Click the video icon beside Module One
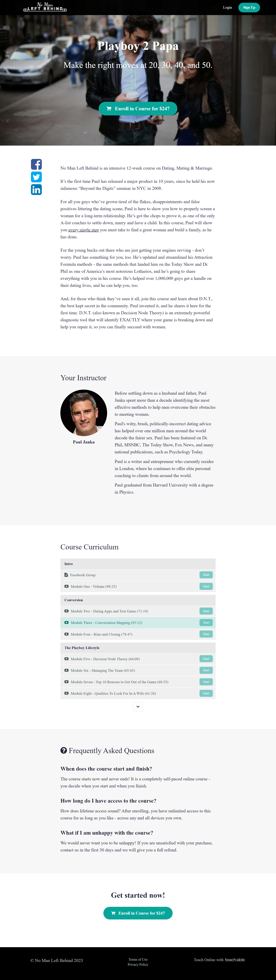Image resolution: width=276 pixels, height=980 pixels. pos(67,586)
